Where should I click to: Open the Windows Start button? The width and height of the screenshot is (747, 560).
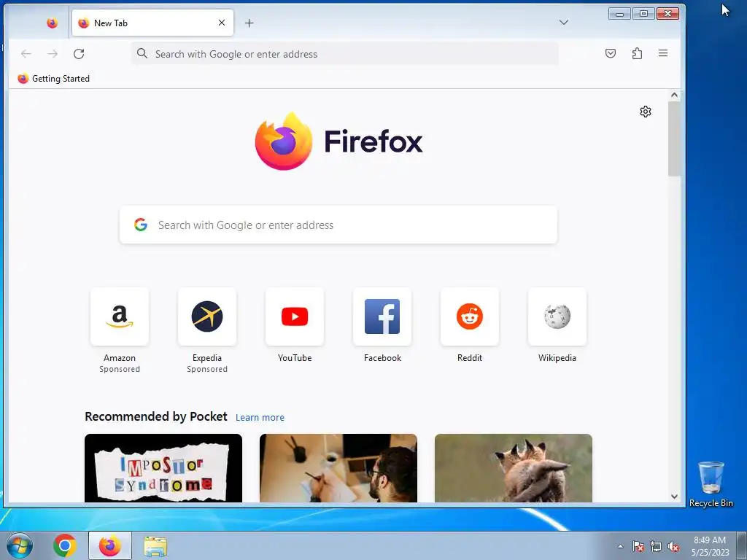(20, 545)
